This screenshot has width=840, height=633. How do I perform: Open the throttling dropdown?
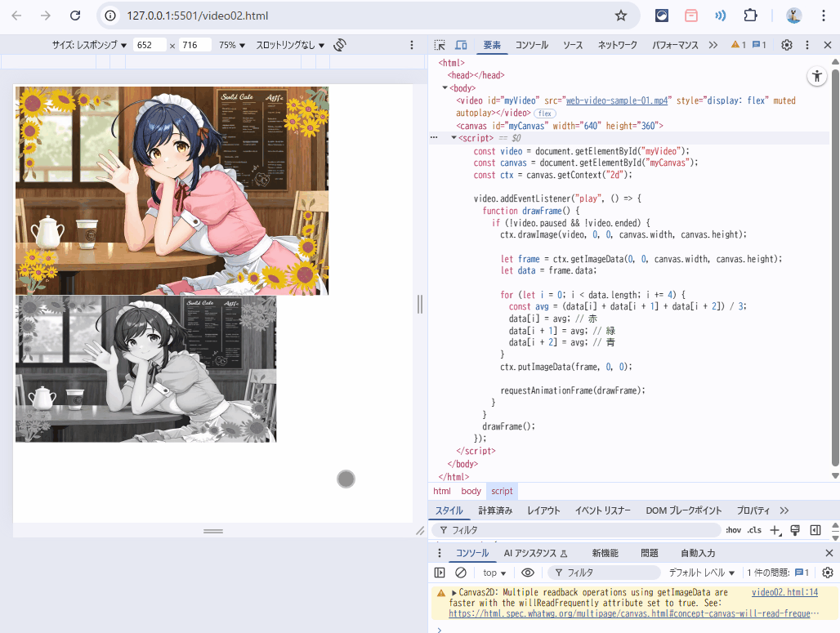[290, 45]
